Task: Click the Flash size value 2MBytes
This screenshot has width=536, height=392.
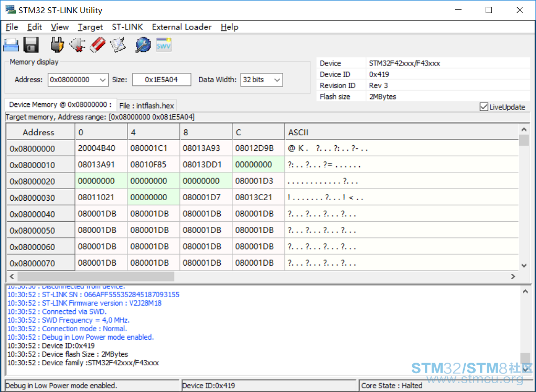Action: (382, 96)
